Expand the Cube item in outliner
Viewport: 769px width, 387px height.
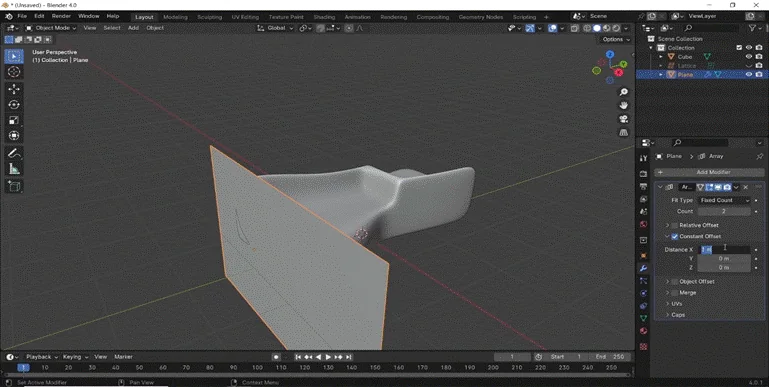pyautogui.click(x=661, y=57)
